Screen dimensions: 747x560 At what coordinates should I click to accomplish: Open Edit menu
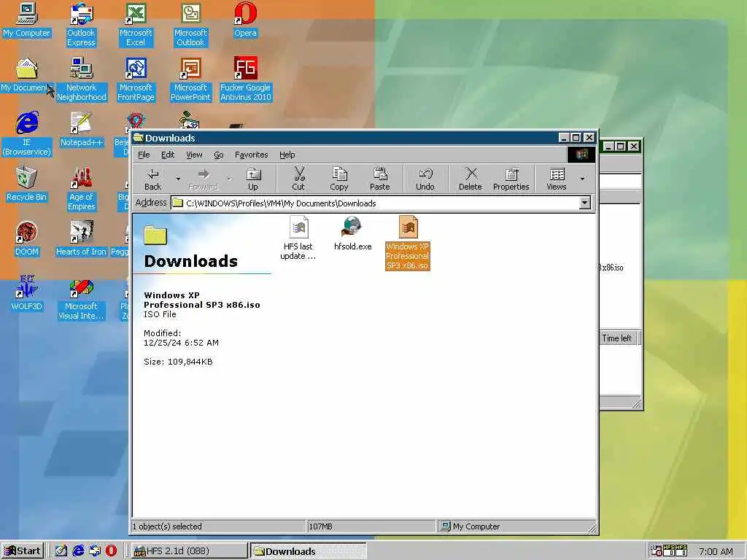click(168, 155)
